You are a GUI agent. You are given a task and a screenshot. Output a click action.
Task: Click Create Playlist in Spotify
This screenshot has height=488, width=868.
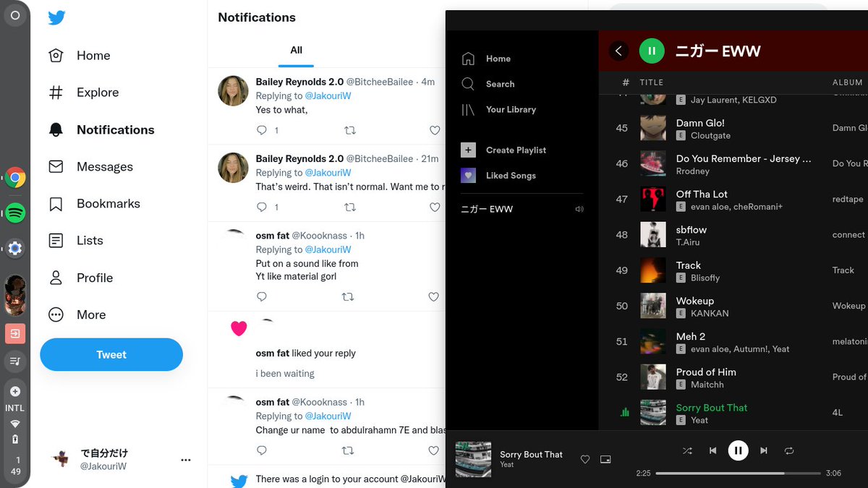[503, 150]
